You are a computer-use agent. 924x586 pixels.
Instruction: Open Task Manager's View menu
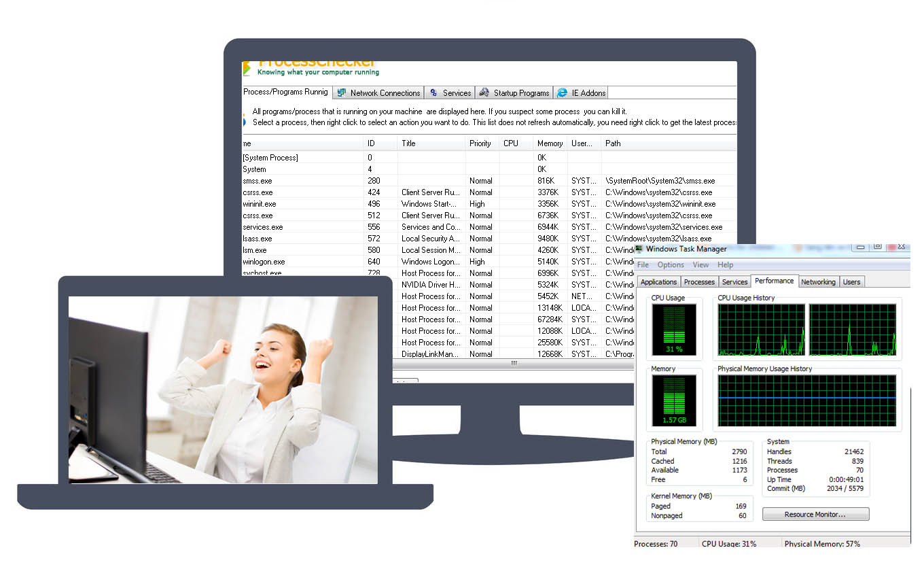pos(700,265)
